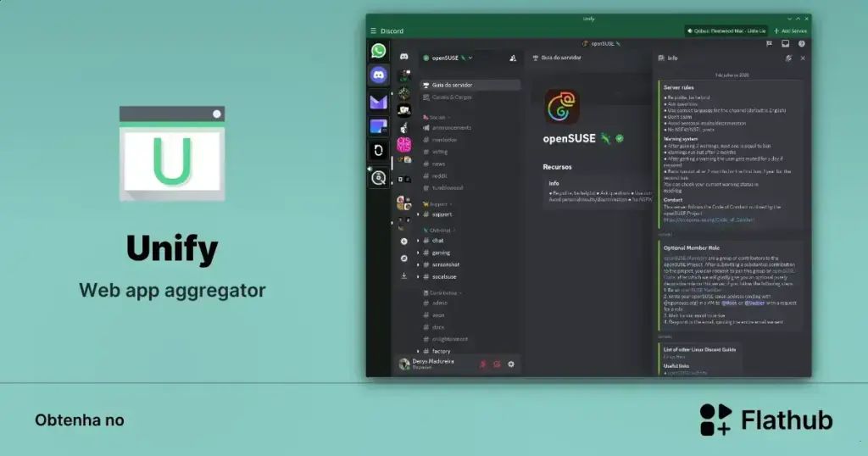Toggle microphone mute in user panel

tap(482, 364)
